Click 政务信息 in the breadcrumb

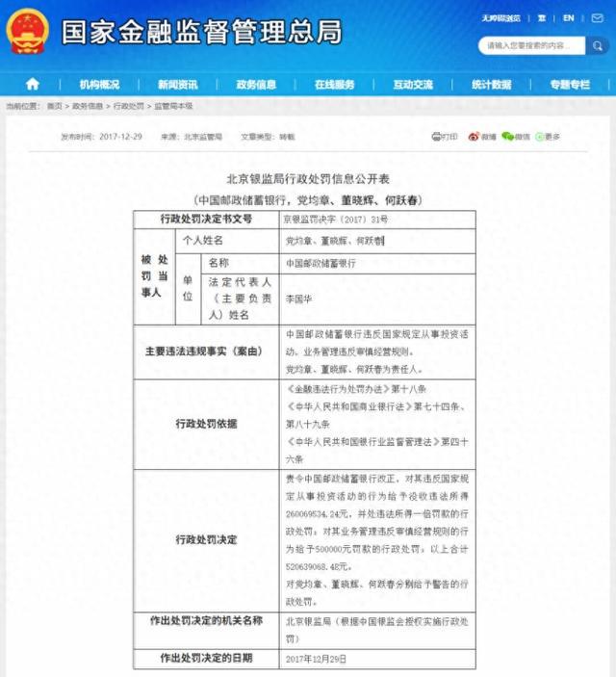pyautogui.click(x=88, y=106)
